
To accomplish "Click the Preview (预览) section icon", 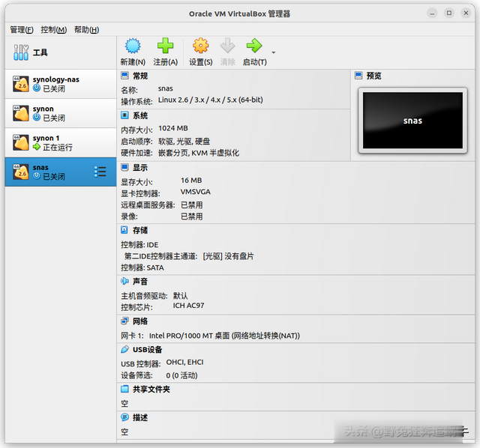I will (358, 76).
